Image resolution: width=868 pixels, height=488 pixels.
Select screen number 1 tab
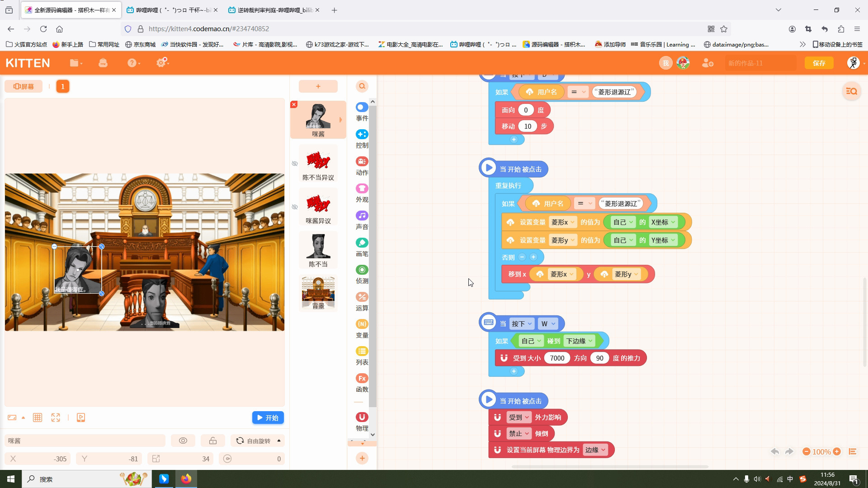pyautogui.click(x=63, y=86)
